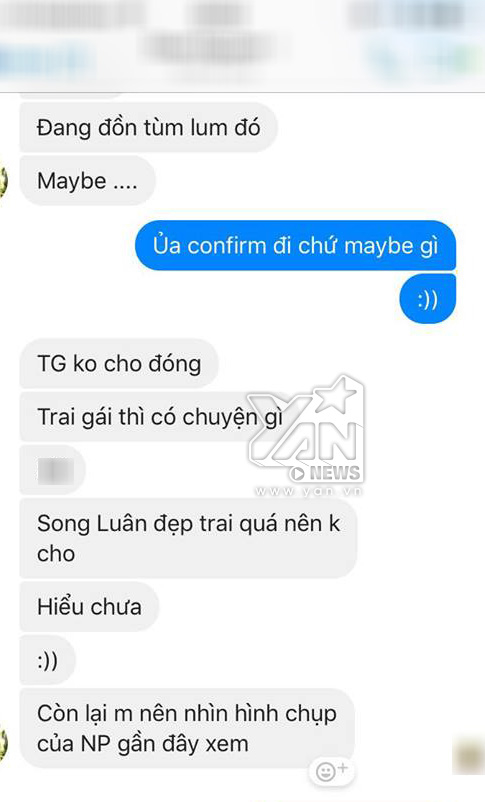Click the YAN News star logo watermark
The width and height of the screenshot is (485, 802).
(305, 429)
